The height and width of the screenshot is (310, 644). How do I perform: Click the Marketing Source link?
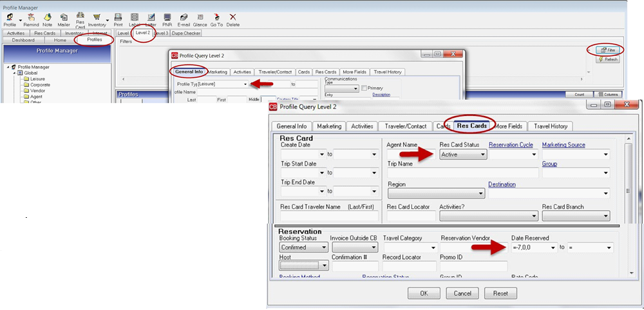563,145
